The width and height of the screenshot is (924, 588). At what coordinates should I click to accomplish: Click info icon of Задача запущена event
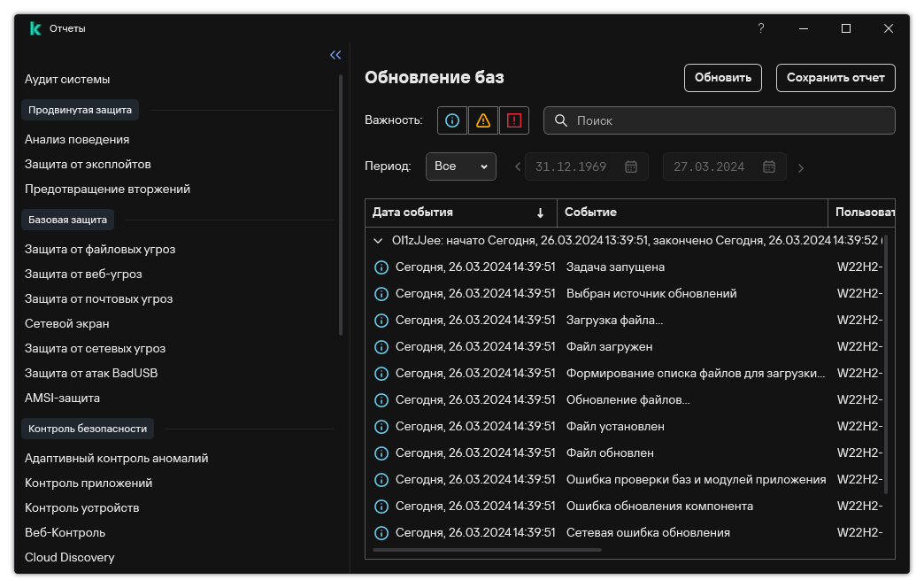pyautogui.click(x=381, y=267)
